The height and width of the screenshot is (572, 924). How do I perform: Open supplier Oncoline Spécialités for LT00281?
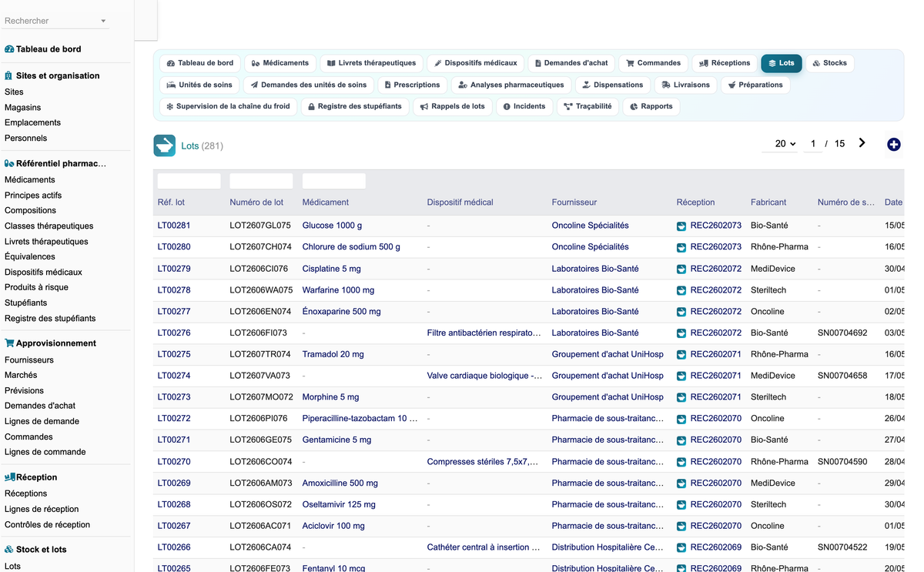pos(591,226)
